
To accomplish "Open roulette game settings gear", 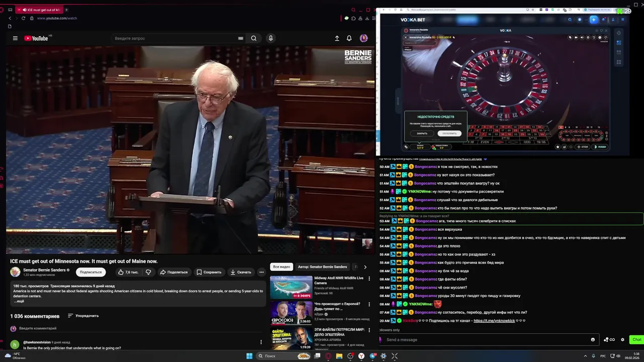I will [x=588, y=37].
